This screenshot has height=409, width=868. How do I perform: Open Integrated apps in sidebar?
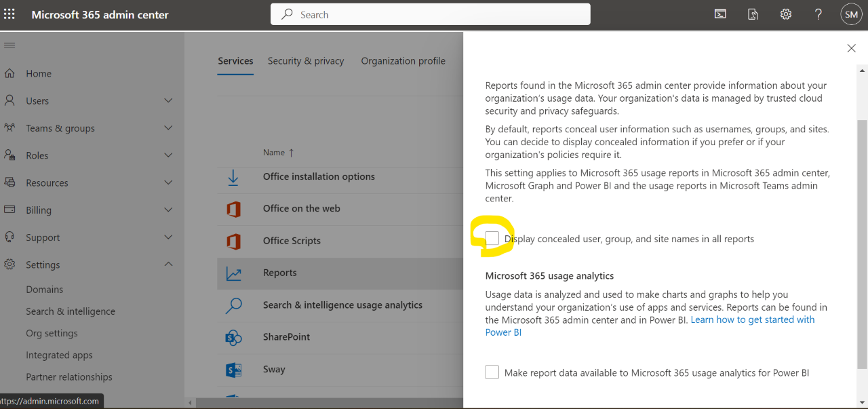pos(59,355)
